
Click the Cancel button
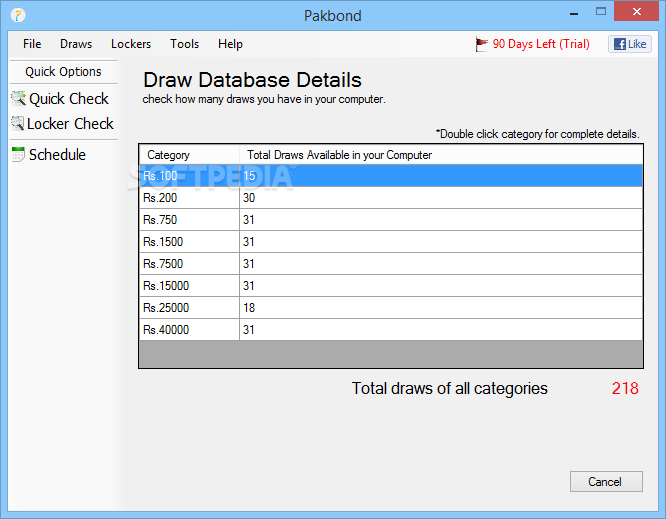606,482
